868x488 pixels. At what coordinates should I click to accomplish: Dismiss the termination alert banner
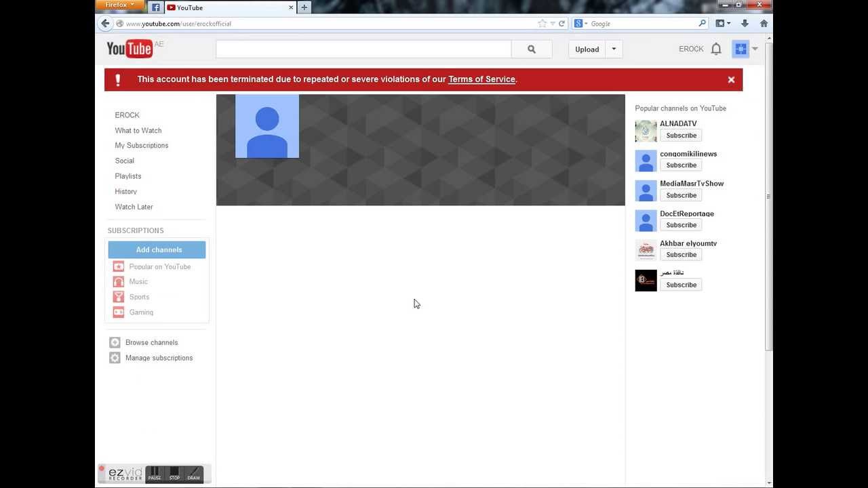pyautogui.click(x=731, y=79)
